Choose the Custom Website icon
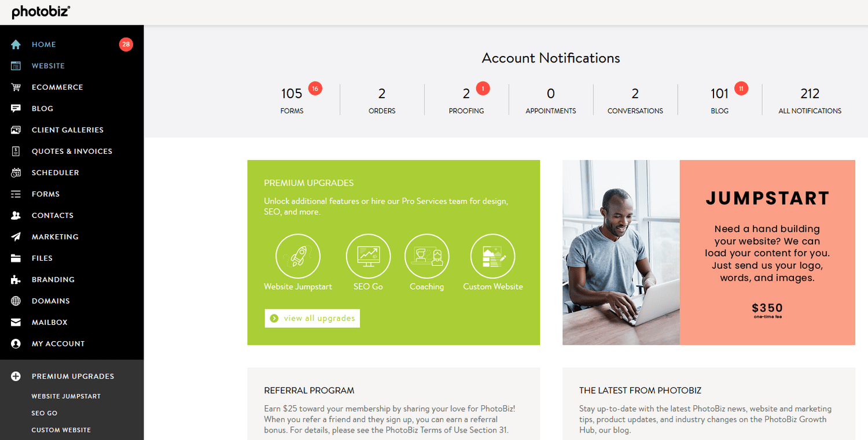The width and height of the screenshot is (868, 440). (x=493, y=256)
